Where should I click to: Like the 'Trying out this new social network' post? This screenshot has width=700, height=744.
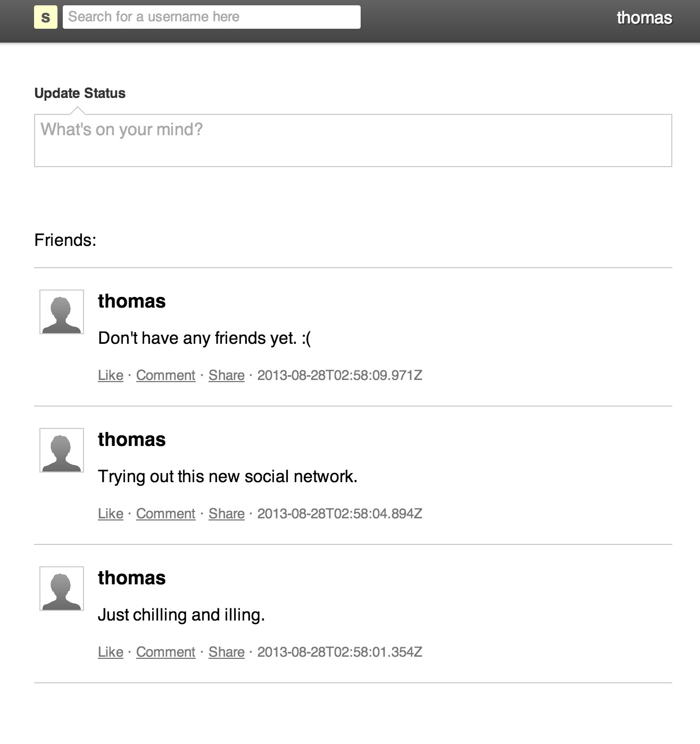pyautogui.click(x=111, y=514)
